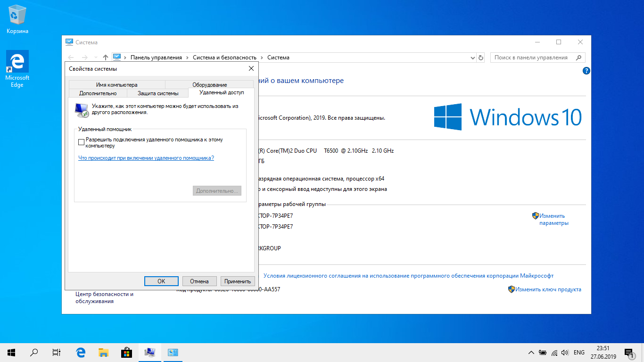Show hidden system tray icons

click(531, 353)
